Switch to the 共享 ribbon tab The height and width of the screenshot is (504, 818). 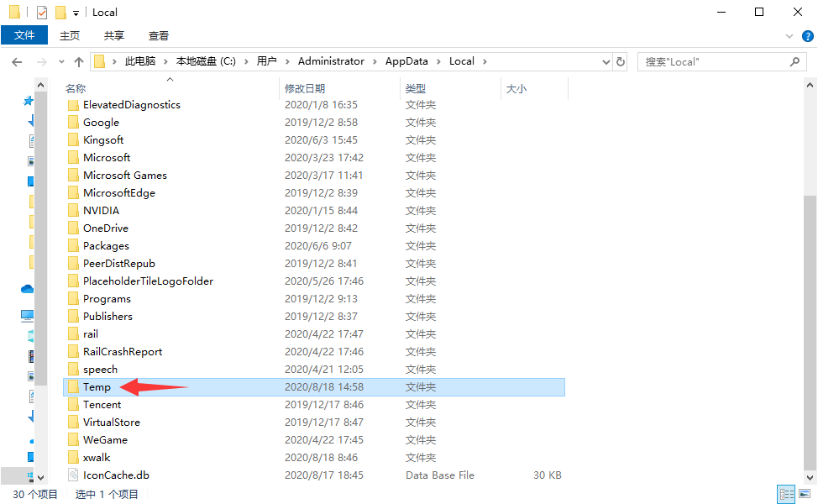pos(113,35)
